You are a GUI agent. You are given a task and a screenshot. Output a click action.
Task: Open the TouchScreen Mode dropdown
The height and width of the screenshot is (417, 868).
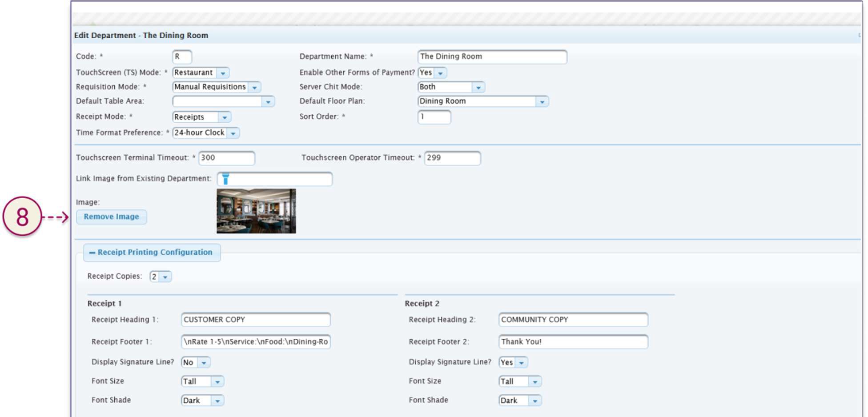coord(223,73)
